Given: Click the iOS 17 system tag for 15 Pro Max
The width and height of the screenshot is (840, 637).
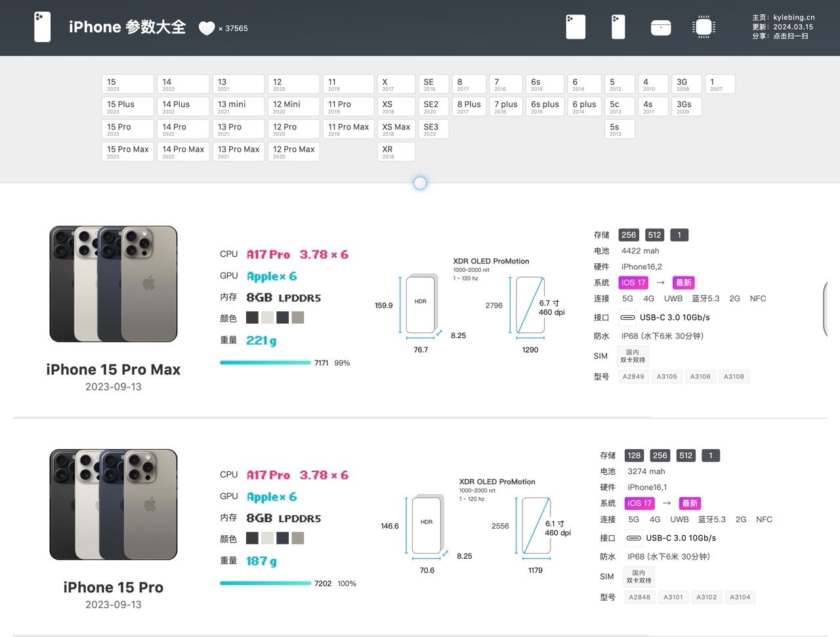Looking at the screenshot, I should point(633,282).
